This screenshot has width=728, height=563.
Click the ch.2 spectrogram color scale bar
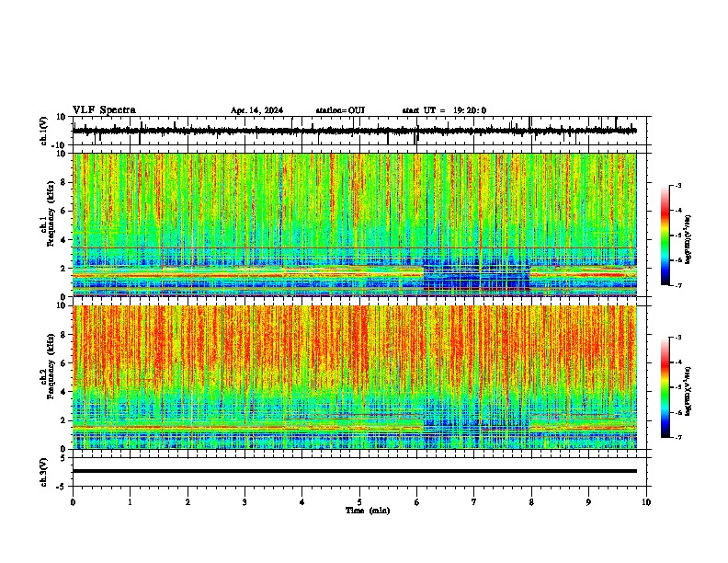tap(665, 387)
